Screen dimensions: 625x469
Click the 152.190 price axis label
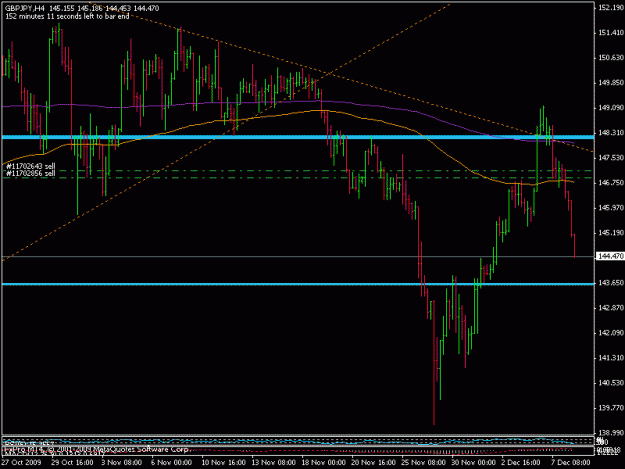pos(611,8)
